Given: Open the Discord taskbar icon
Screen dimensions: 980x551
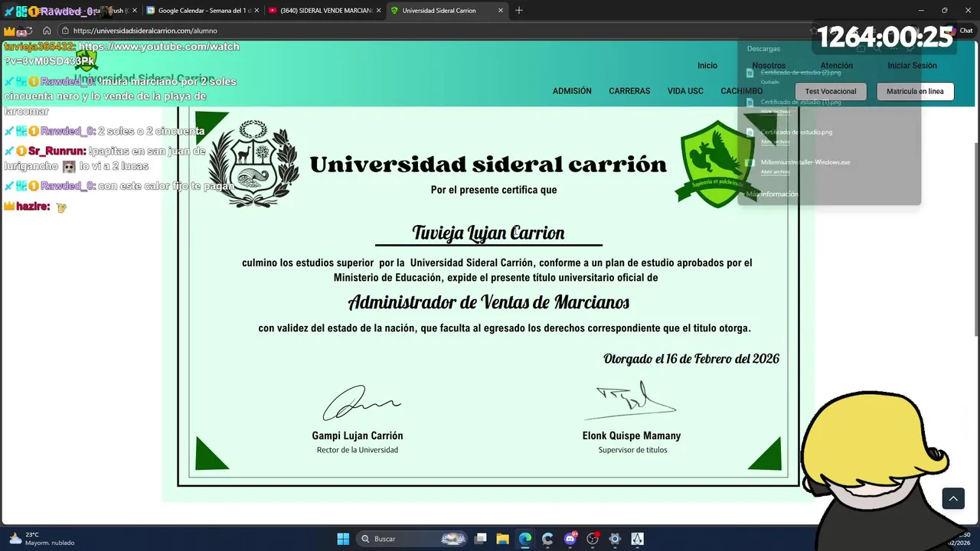Looking at the screenshot, I should [x=570, y=539].
